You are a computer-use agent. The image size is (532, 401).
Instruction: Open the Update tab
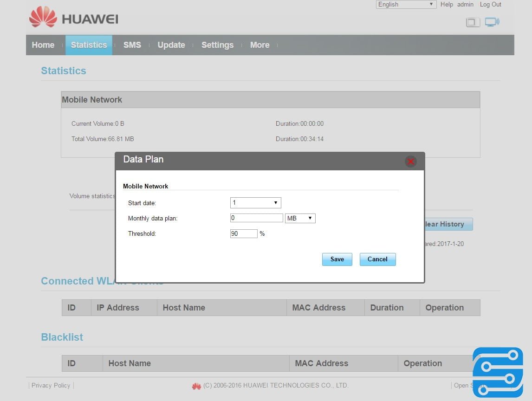[171, 45]
